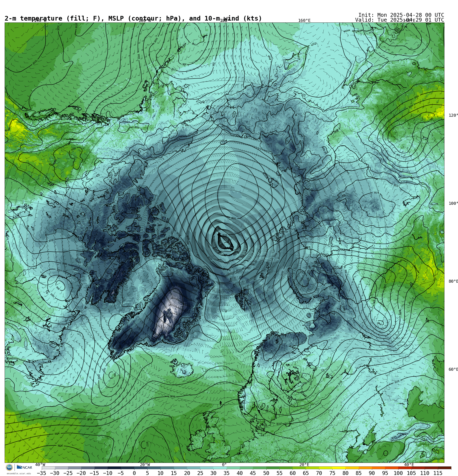The width and height of the screenshot is (458, 476).
Task: Click the 80°E label on the right edge
Action: (x=453, y=281)
